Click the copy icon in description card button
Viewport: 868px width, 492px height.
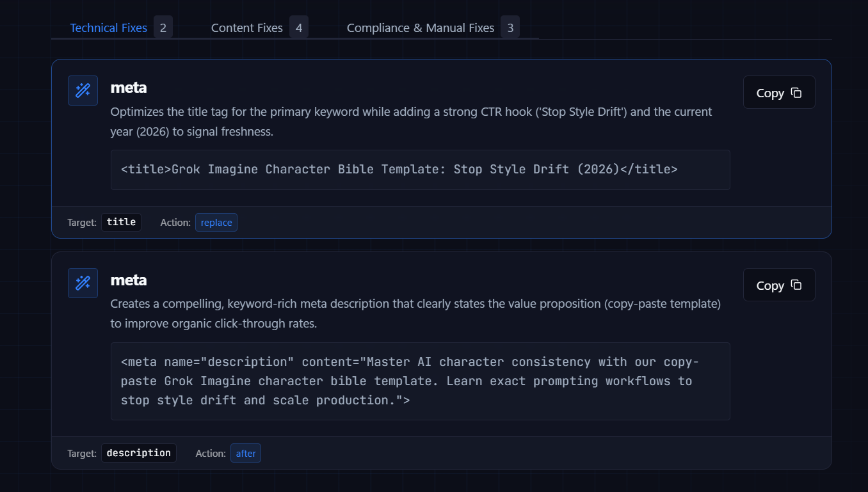(x=796, y=285)
